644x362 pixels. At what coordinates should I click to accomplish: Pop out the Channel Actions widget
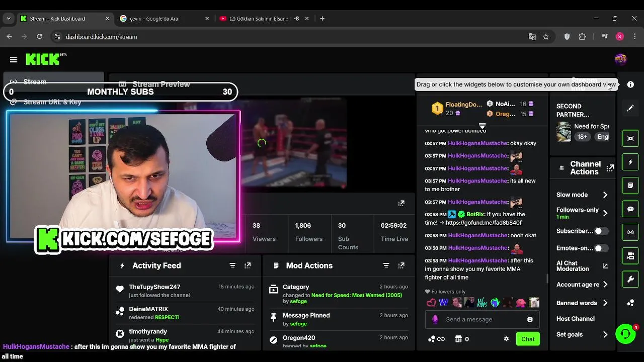click(610, 168)
